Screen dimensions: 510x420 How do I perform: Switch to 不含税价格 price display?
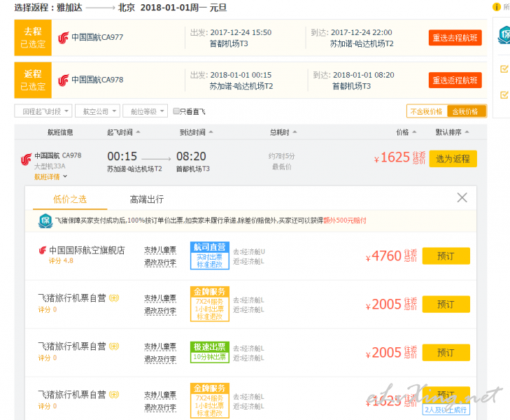[x=427, y=111]
